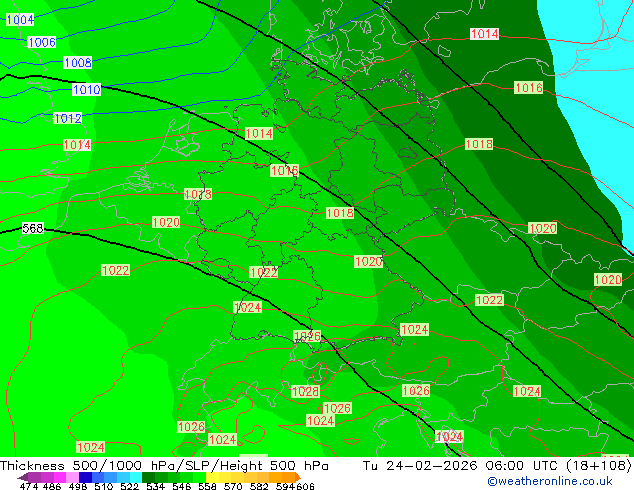Click the blue 1004 isobar label

pyautogui.click(x=20, y=19)
